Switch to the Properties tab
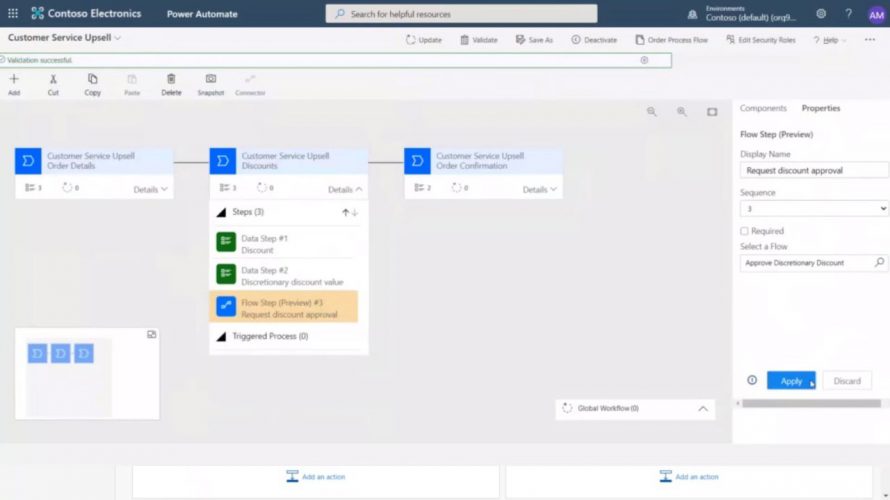890x500 pixels. [821, 108]
